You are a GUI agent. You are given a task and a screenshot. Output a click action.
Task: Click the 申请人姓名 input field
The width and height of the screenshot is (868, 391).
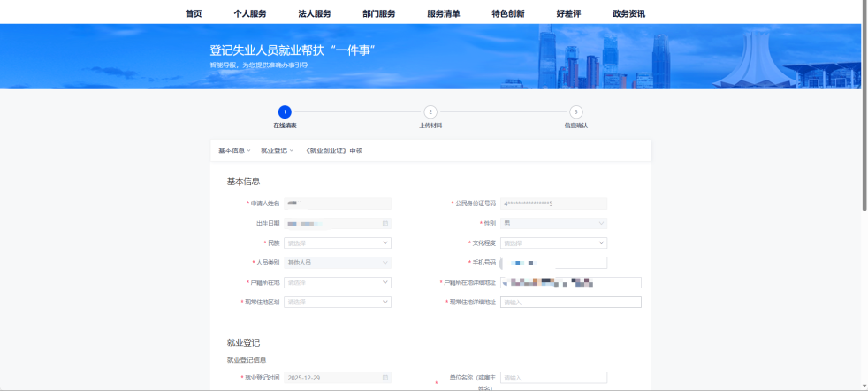[338, 203]
